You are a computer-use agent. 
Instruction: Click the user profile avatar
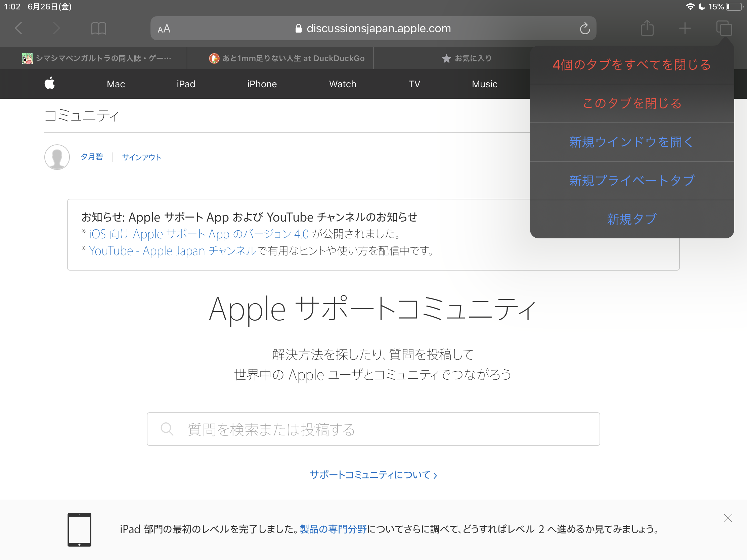pyautogui.click(x=57, y=157)
